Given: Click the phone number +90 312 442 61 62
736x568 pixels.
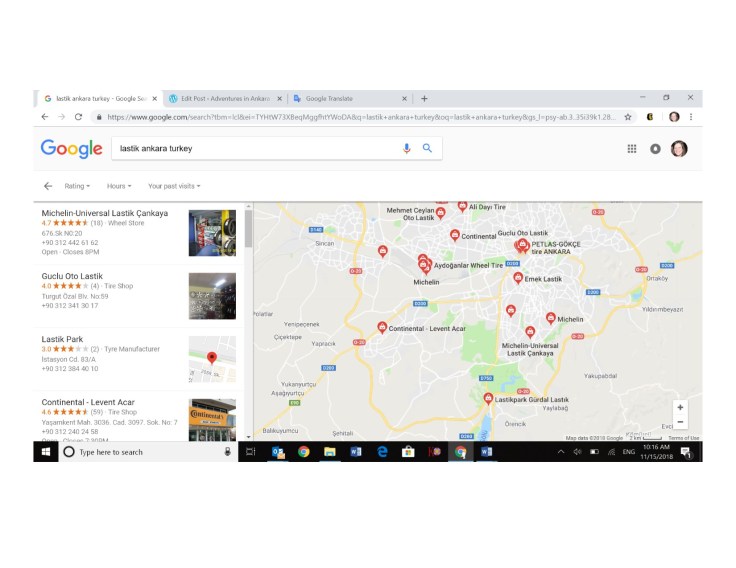Looking at the screenshot, I should [70, 243].
